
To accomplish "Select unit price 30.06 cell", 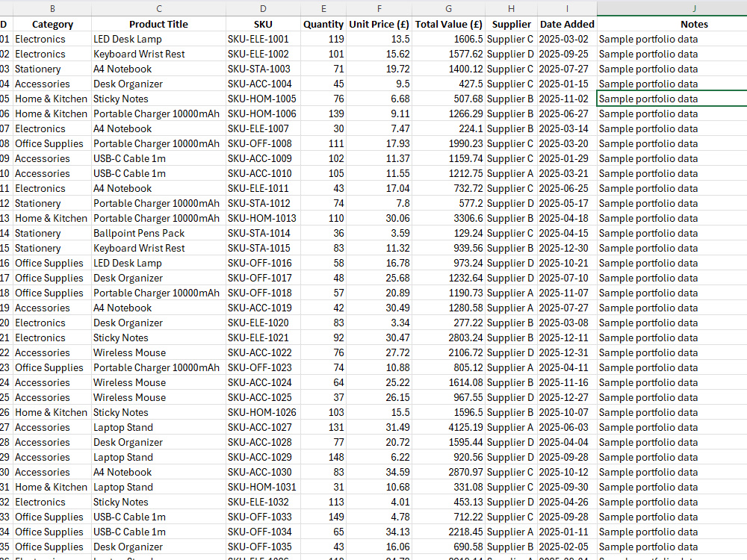I will pos(379,218).
